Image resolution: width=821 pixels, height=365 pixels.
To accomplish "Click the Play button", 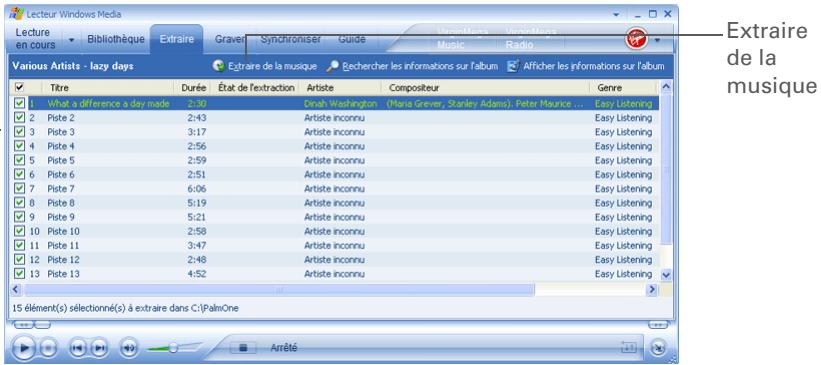I will [x=23, y=348].
